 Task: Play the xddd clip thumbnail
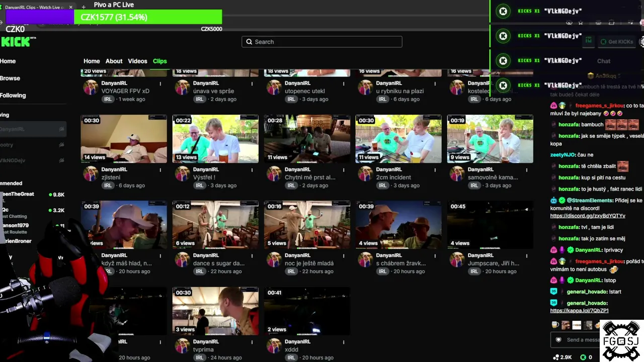point(307,311)
